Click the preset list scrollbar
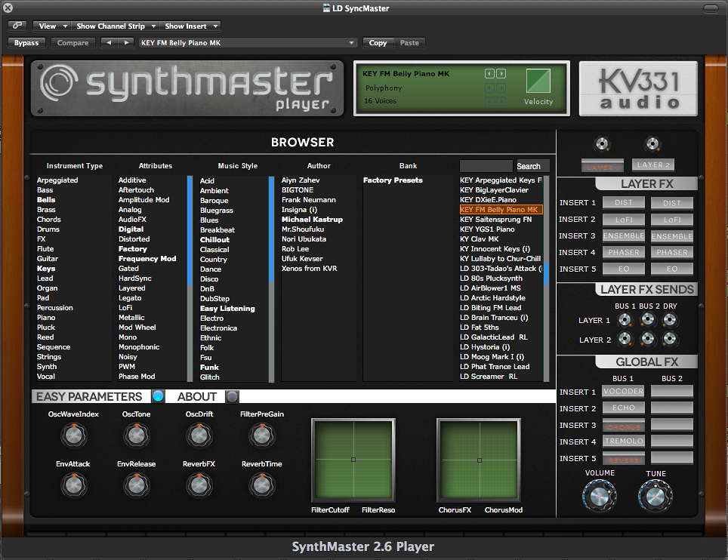Image resolution: width=728 pixels, height=560 pixels. pos(547,278)
